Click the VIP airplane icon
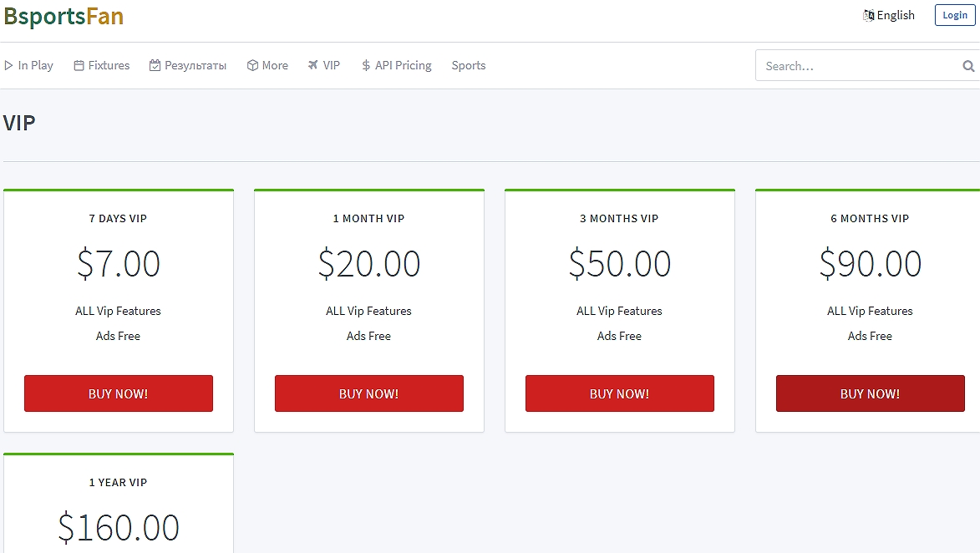This screenshot has height=553, width=980. [313, 65]
